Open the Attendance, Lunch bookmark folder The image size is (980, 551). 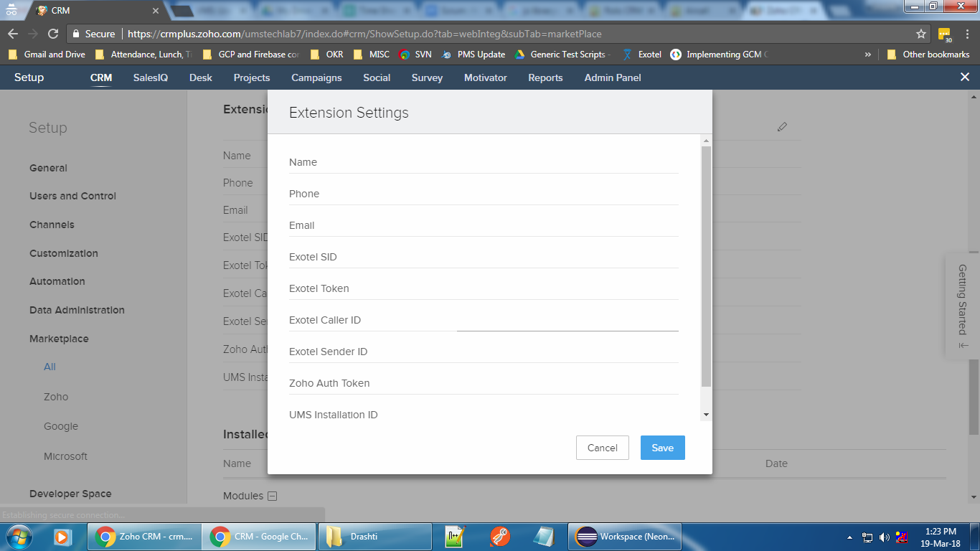tap(143, 55)
